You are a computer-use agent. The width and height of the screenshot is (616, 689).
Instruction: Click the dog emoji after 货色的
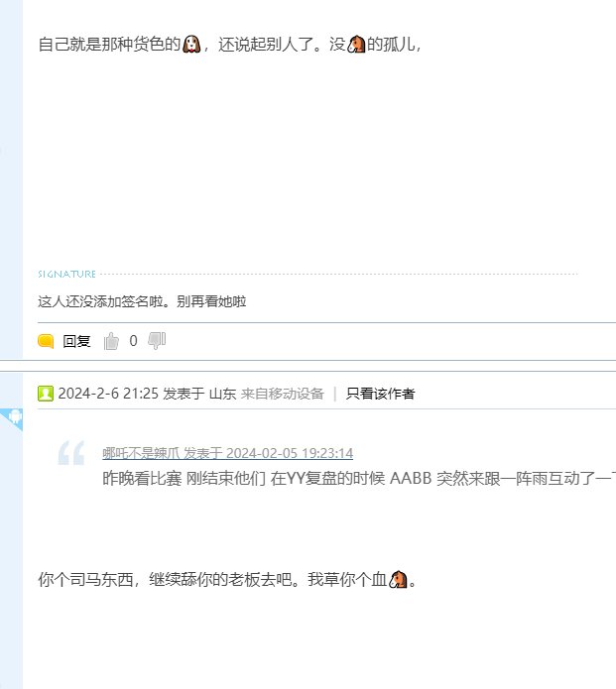[x=191, y=45]
